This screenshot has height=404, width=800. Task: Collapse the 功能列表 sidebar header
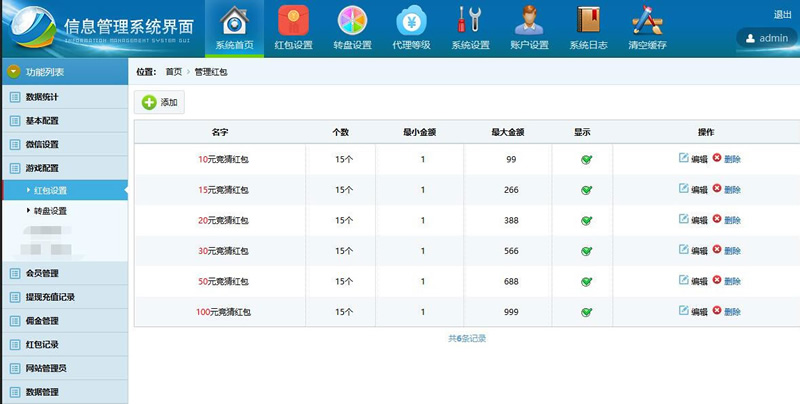coord(15,72)
